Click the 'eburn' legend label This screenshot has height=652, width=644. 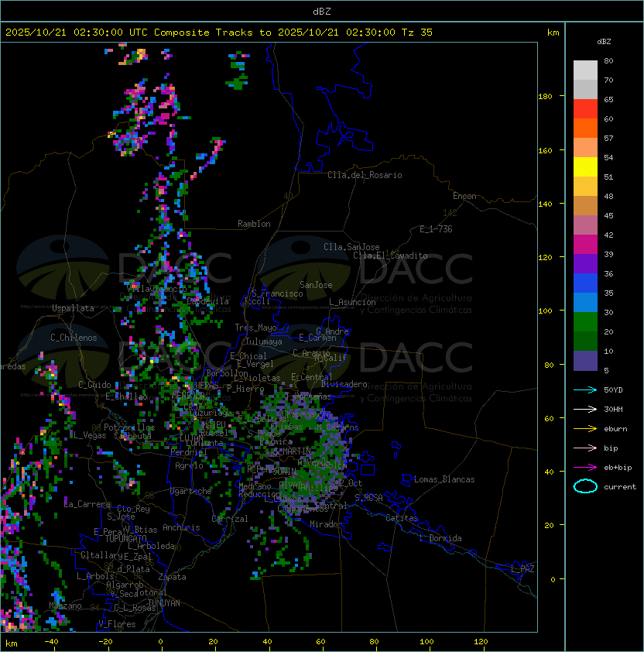point(615,429)
